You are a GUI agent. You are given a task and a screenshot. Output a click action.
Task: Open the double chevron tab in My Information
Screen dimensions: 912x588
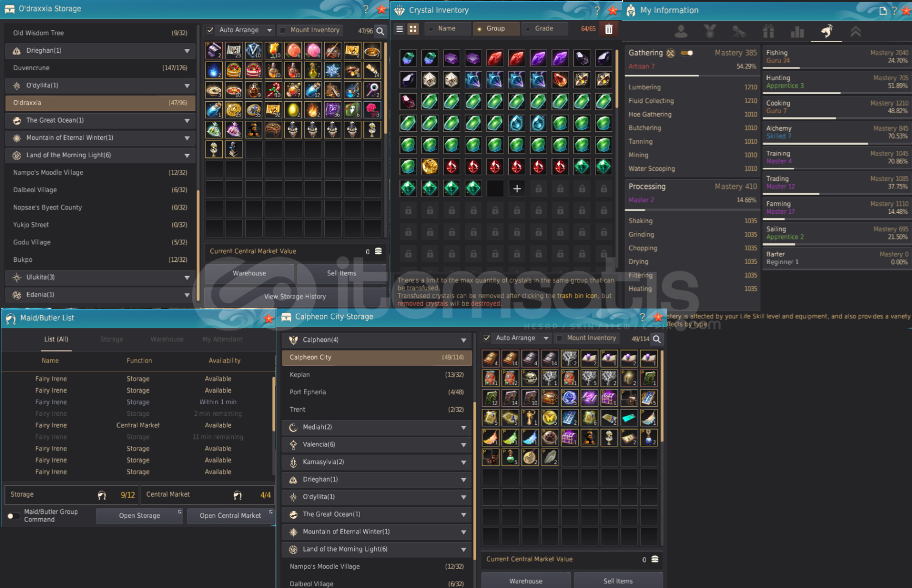click(x=856, y=32)
